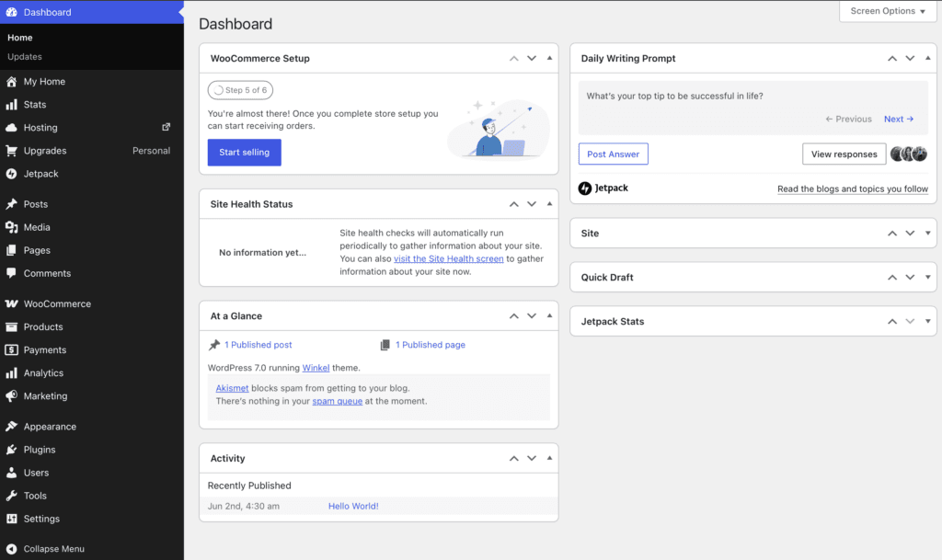Move WooCommerce Setup panel down

point(532,58)
